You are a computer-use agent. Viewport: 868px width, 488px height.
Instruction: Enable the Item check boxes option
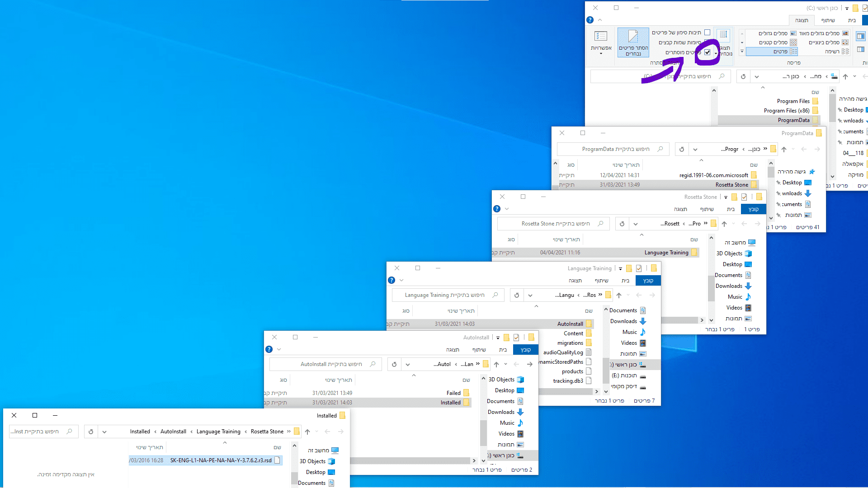(708, 33)
